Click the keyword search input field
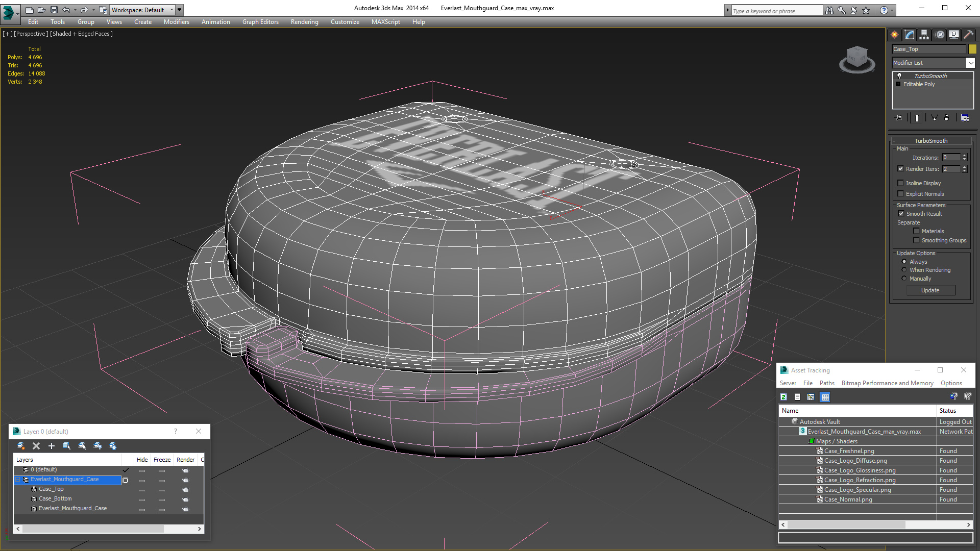Viewport: 980px width, 551px height. pos(777,11)
